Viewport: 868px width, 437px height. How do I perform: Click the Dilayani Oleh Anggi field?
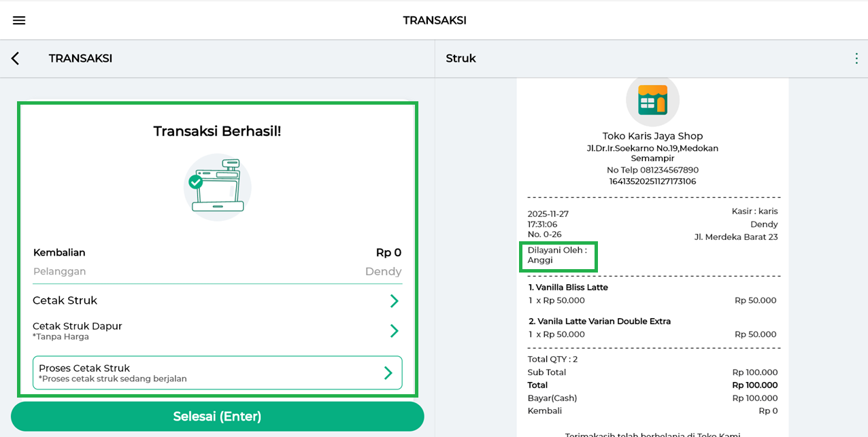point(557,256)
